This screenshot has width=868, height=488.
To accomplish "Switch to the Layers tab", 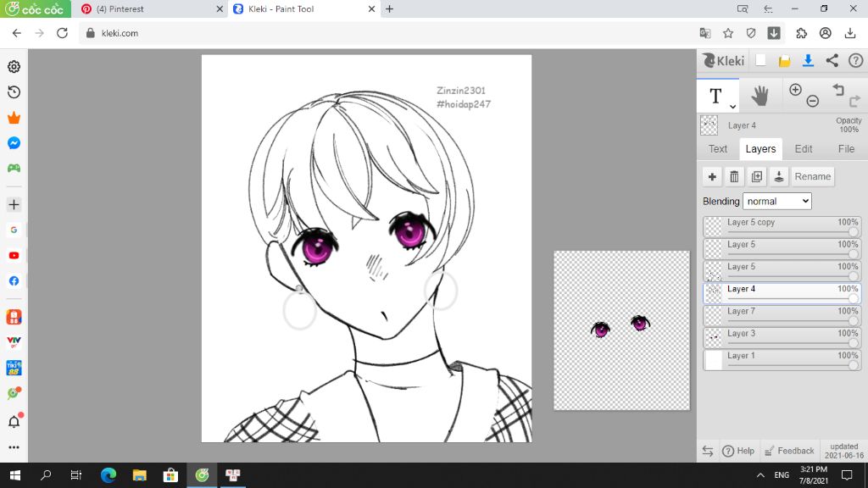I will click(x=760, y=149).
